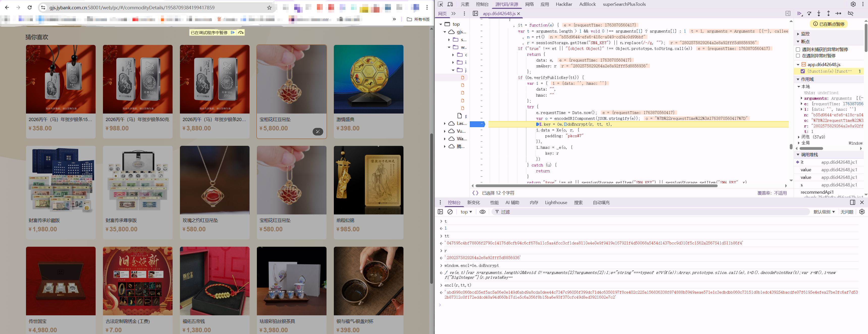
Task: Open DevTools settings gear
Action: [853, 4]
